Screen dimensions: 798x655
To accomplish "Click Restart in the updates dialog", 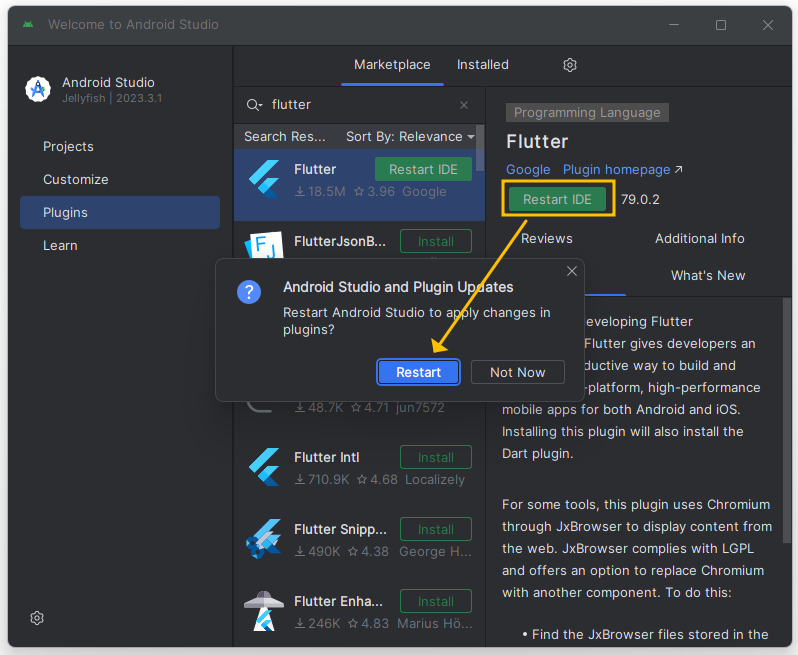I will (x=418, y=372).
